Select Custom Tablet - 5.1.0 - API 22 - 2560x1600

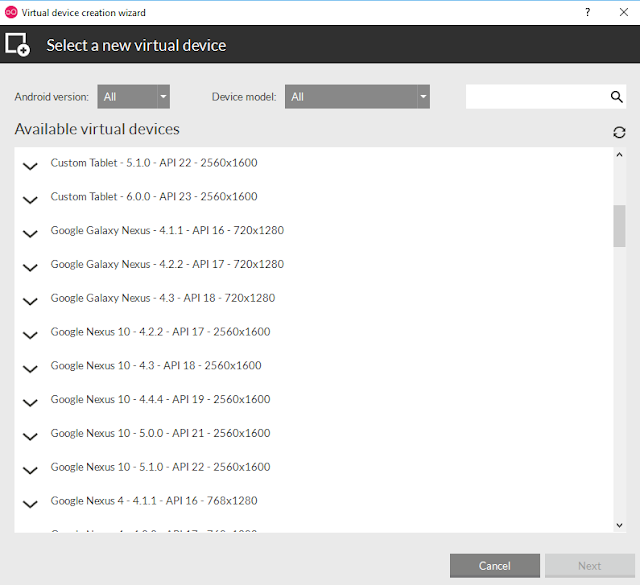click(154, 163)
